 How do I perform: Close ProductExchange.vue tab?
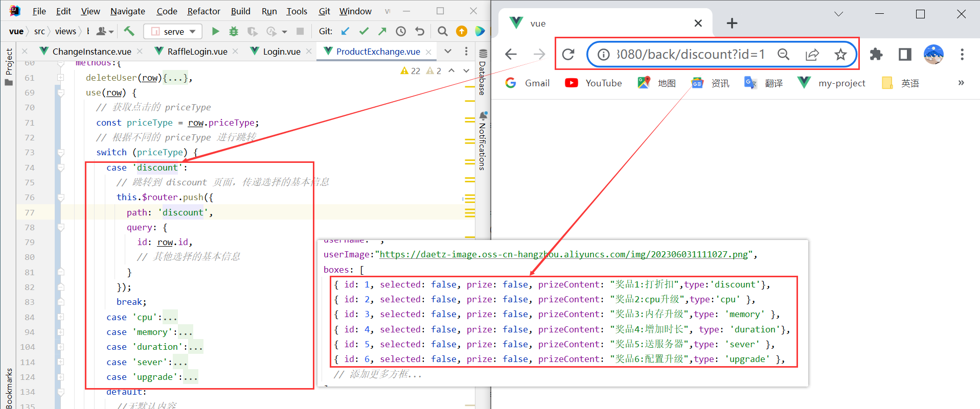coord(428,52)
